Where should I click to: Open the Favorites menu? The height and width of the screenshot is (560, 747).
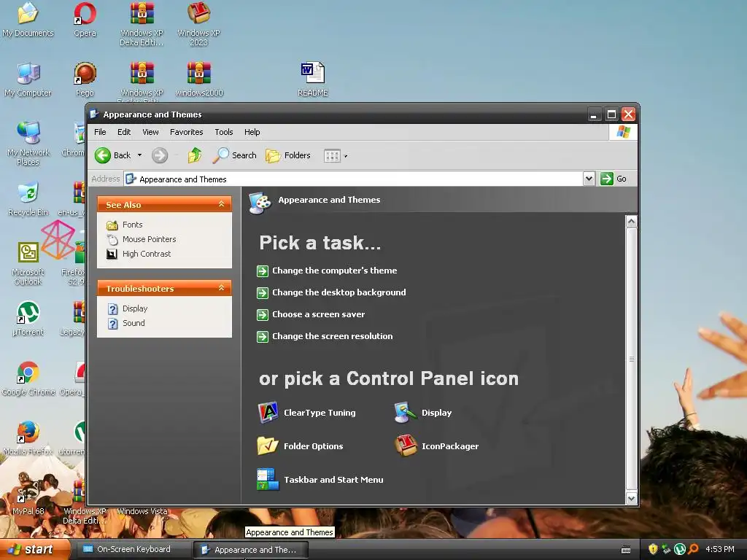pos(186,132)
